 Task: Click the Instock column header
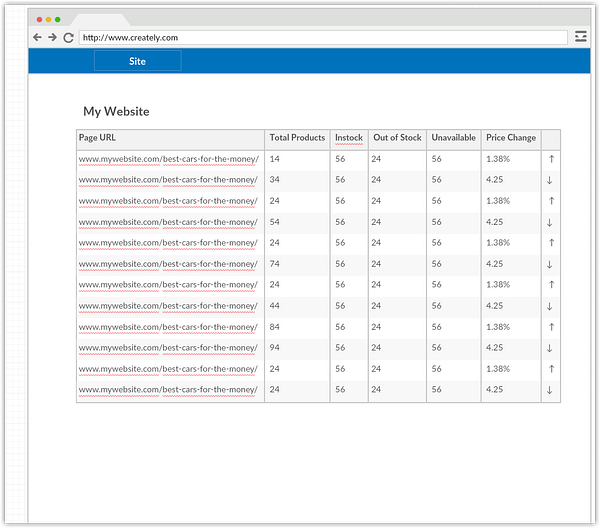pos(349,137)
